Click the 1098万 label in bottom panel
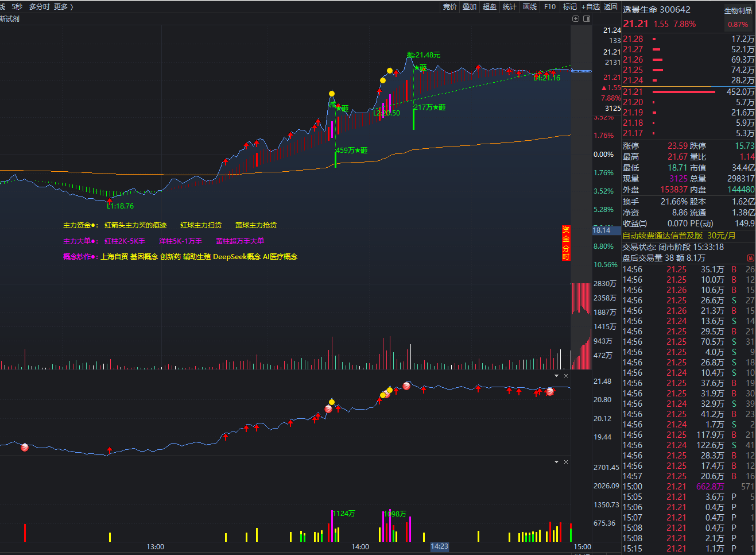The image size is (756, 555). [x=395, y=514]
